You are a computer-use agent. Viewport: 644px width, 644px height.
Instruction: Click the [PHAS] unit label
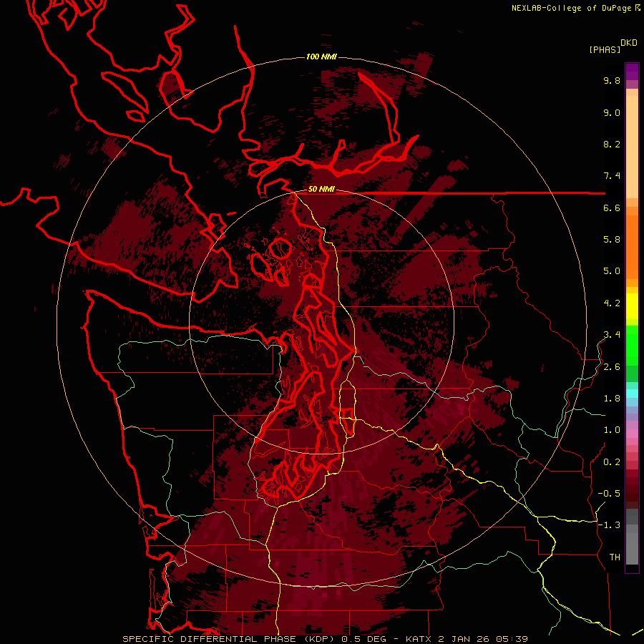605,49
